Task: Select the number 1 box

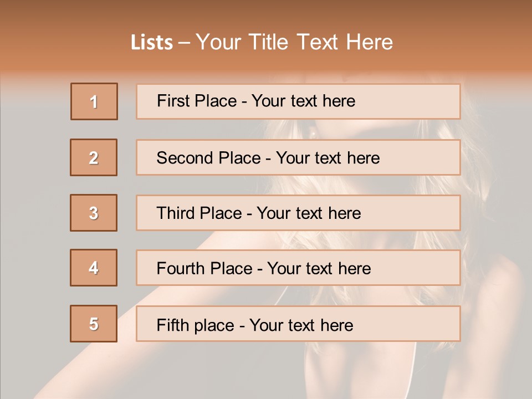Action: point(94,101)
